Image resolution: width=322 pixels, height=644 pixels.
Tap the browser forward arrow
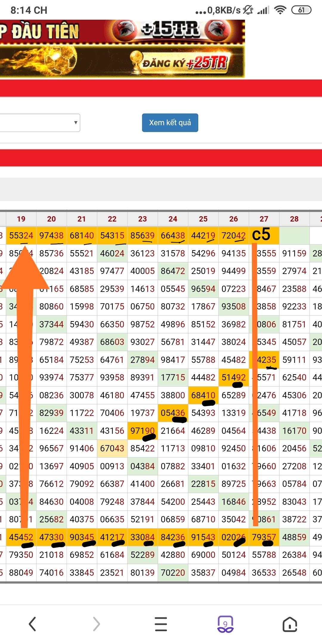point(96,624)
